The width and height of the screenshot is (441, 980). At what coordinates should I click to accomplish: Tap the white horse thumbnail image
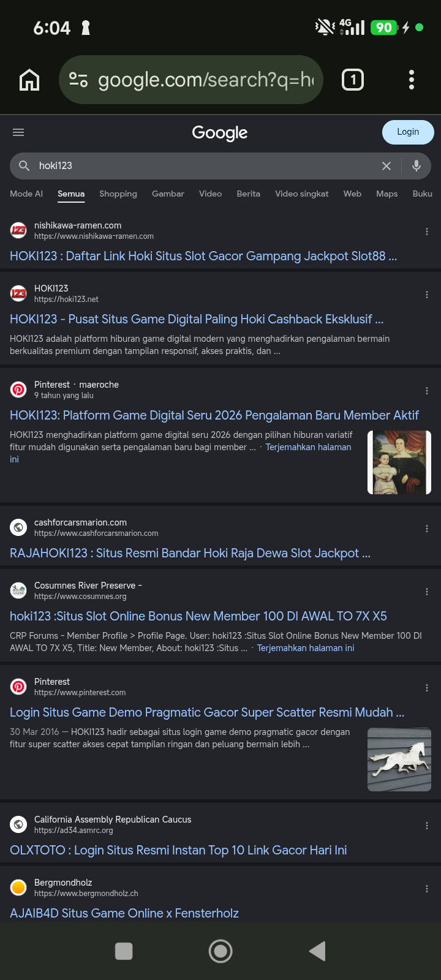pos(399,759)
